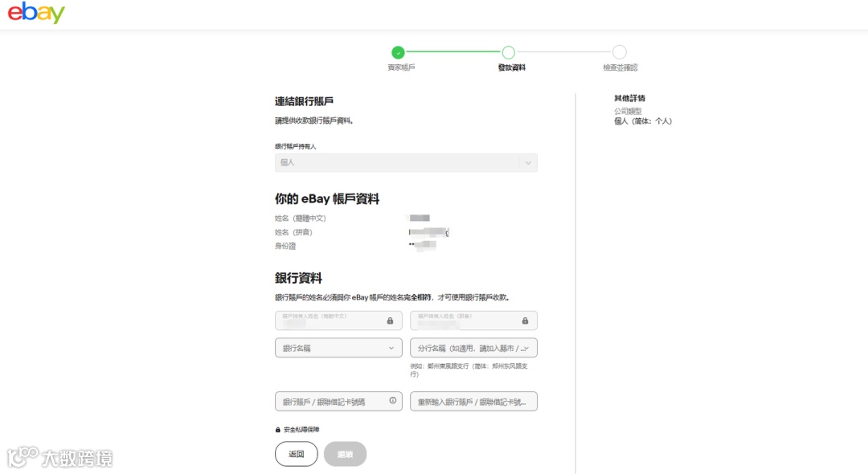The height and width of the screenshot is (474, 868).
Task: Click the 銀行賬戶持有人 field label
Action: (x=296, y=146)
